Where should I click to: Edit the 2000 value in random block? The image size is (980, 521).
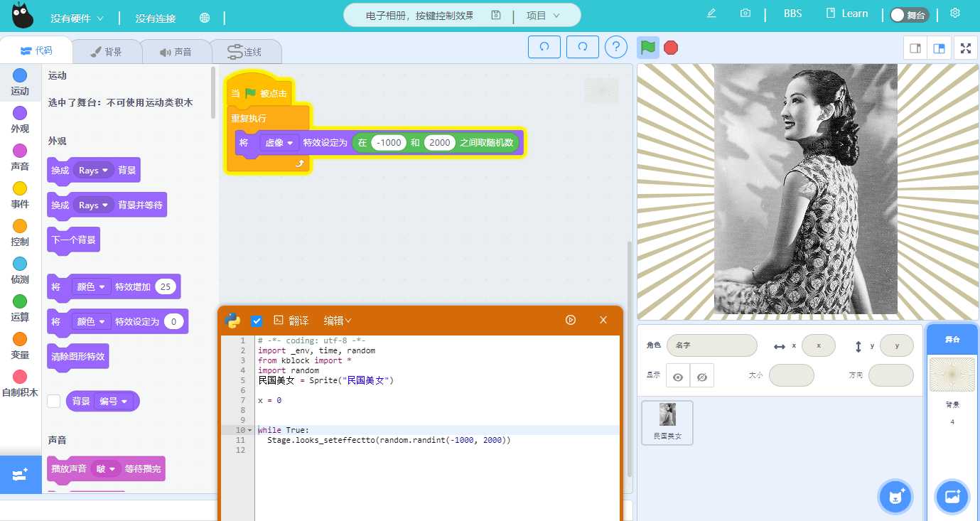point(440,143)
